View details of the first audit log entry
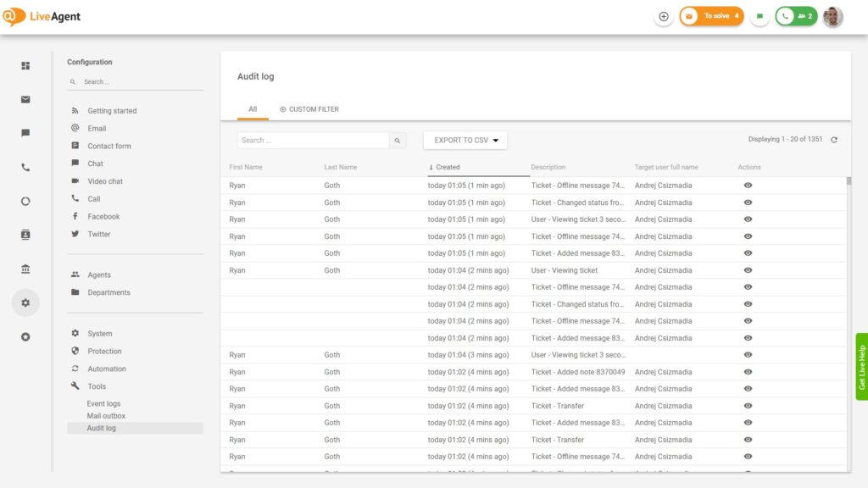 point(747,185)
